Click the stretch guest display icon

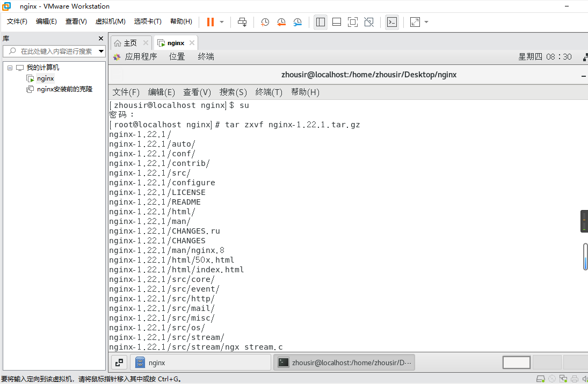pos(415,22)
